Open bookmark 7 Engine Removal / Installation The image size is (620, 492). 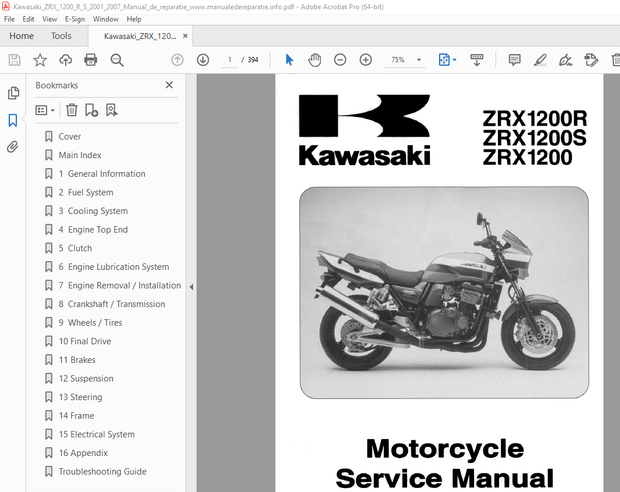point(120,285)
